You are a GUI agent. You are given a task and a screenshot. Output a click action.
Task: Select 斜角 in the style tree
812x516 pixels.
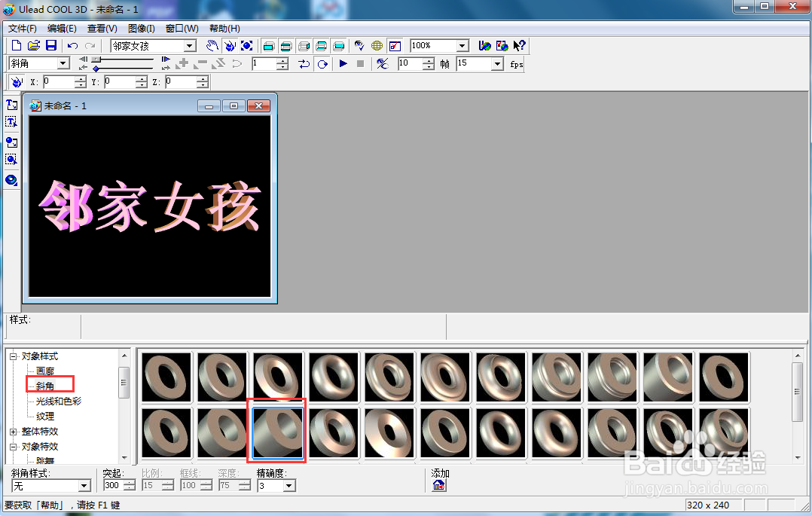tap(45, 386)
